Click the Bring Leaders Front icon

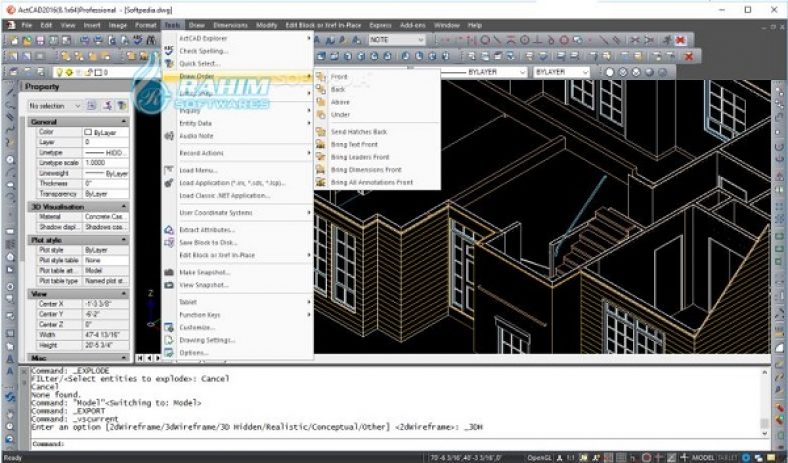(x=321, y=157)
